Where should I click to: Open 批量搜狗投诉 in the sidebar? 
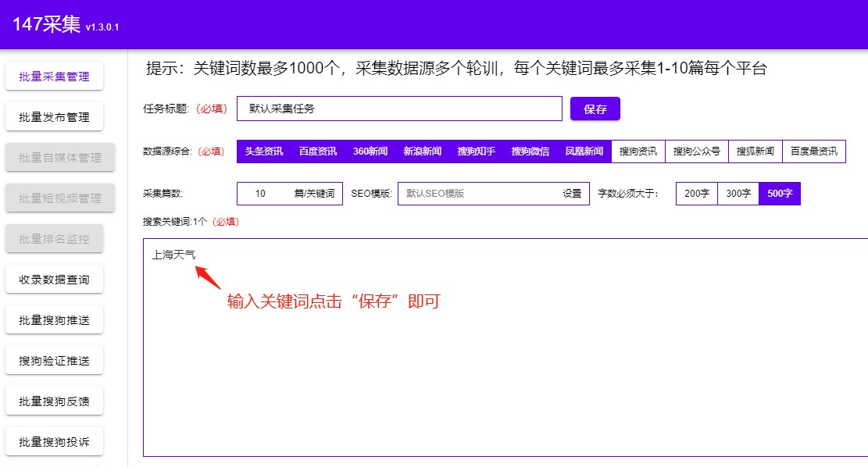[x=54, y=441]
